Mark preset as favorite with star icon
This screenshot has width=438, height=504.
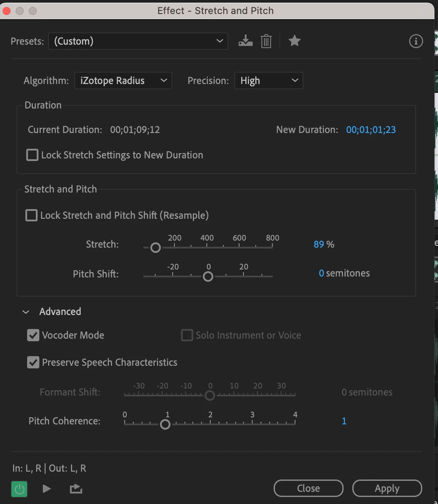tap(295, 41)
